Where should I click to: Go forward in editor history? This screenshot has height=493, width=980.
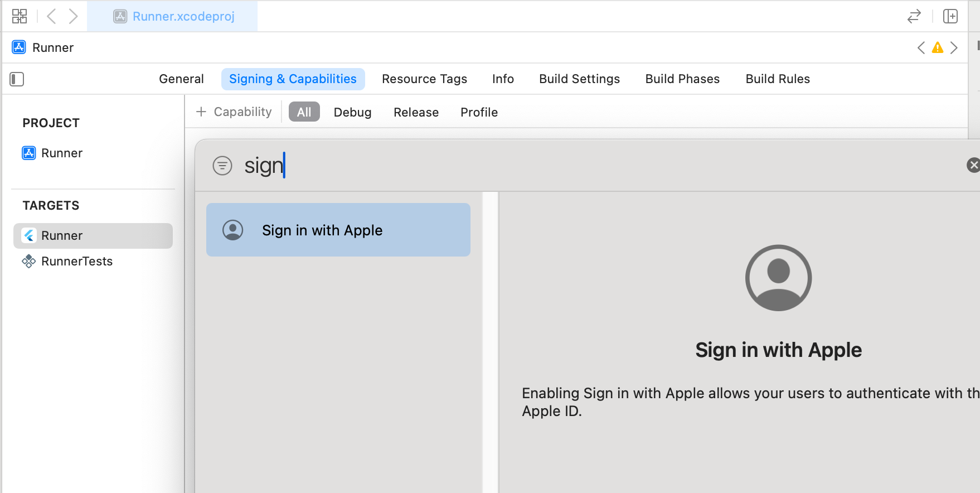click(x=73, y=16)
